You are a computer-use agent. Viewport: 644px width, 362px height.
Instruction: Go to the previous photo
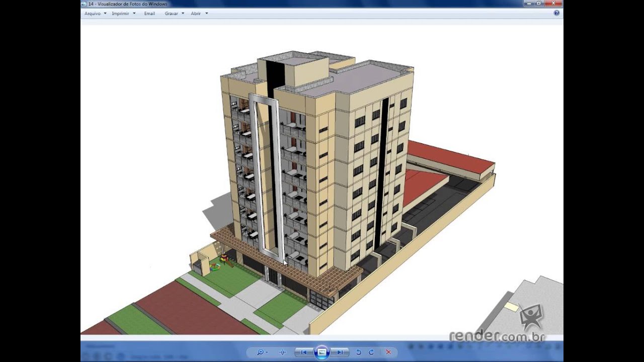(x=303, y=352)
